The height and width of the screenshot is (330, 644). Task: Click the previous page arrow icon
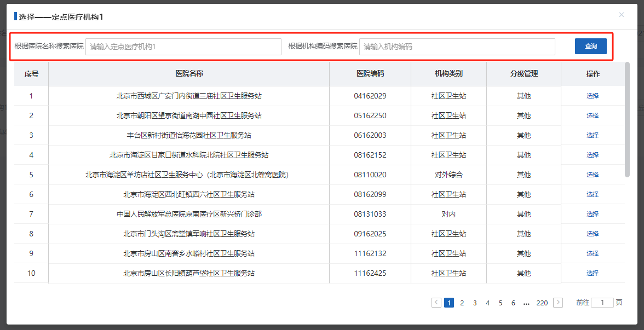point(436,302)
